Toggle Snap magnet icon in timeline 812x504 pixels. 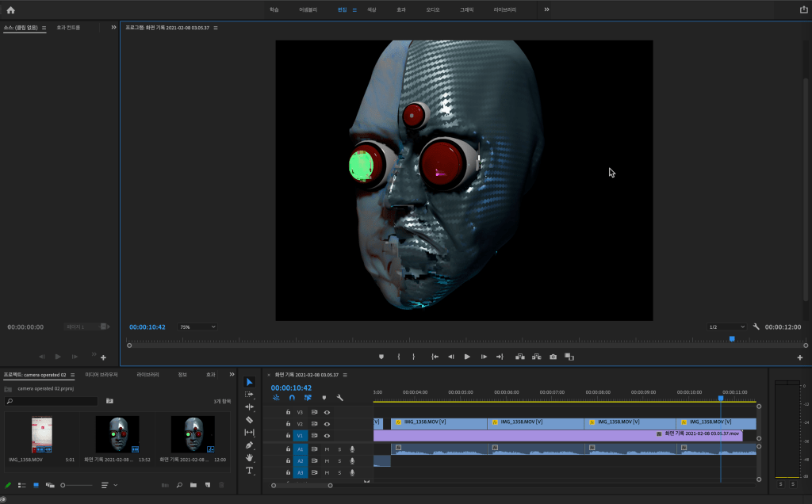click(x=291, y=398)
